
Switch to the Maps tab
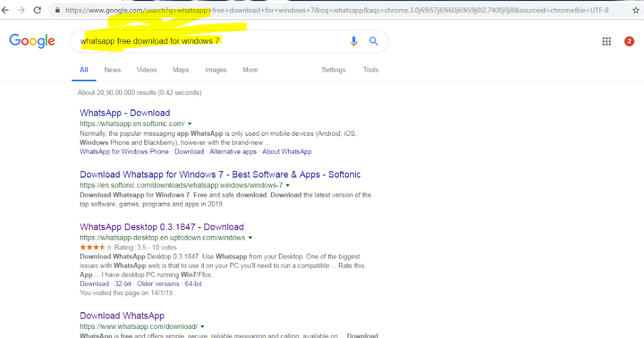[x=181, y=70]
